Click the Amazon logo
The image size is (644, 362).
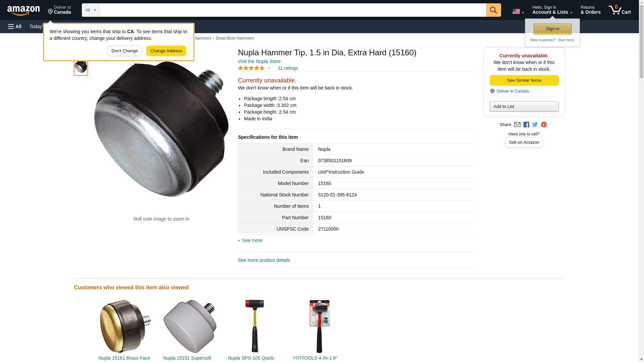(23, 10)
